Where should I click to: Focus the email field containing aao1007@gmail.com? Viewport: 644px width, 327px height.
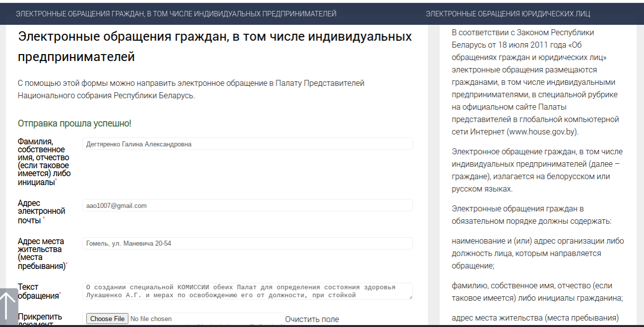coord(247,205)
